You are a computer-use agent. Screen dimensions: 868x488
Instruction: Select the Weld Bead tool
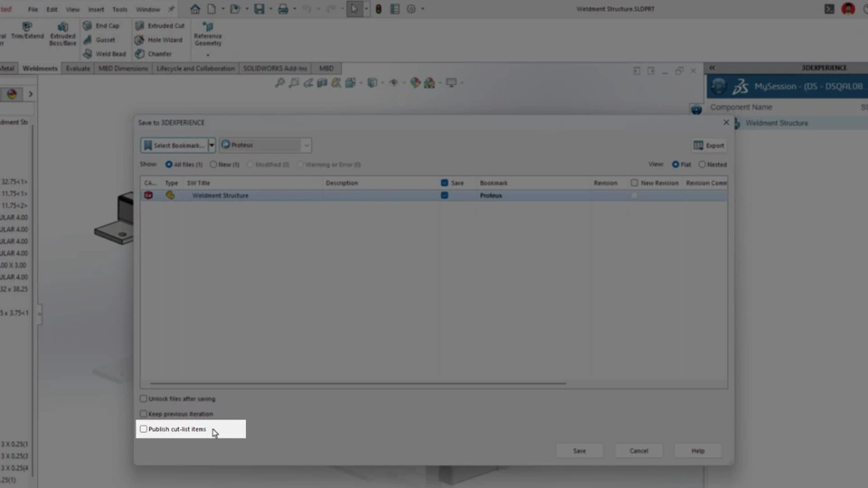[105, 53]
